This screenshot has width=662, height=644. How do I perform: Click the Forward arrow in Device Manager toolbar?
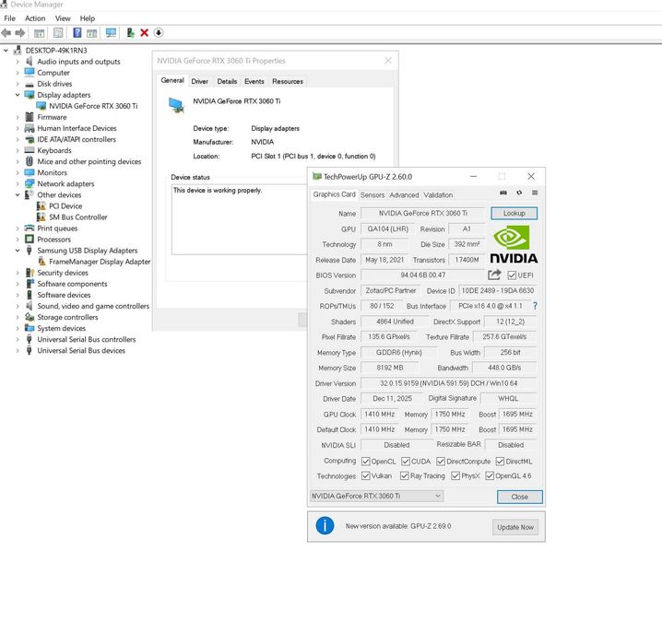[x=20, y=33]
